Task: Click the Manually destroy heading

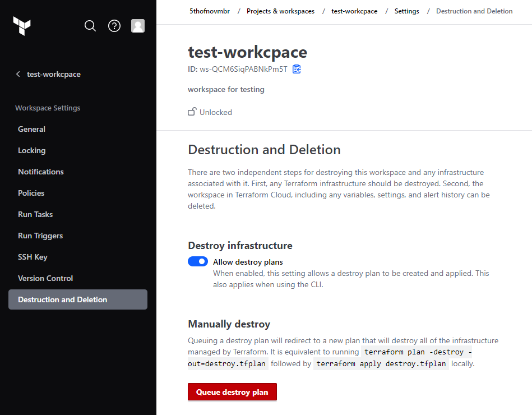Action: pos(229,324)
